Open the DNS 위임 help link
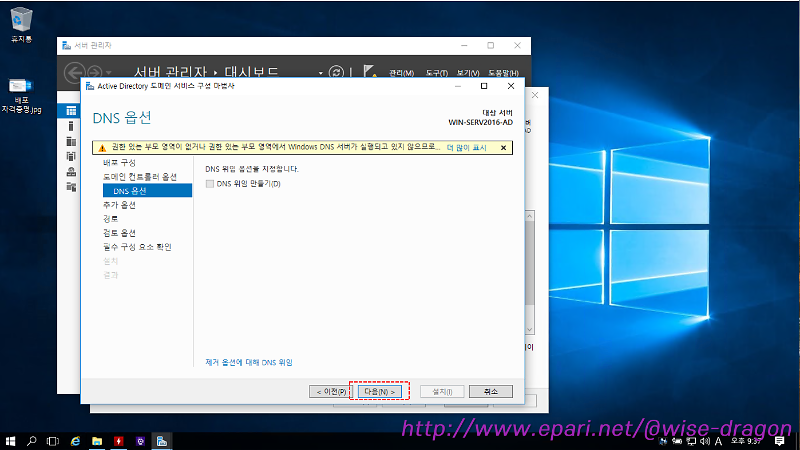Image resolution: width=800 pixels, height=450 pixels. click(x=249, y=362)
